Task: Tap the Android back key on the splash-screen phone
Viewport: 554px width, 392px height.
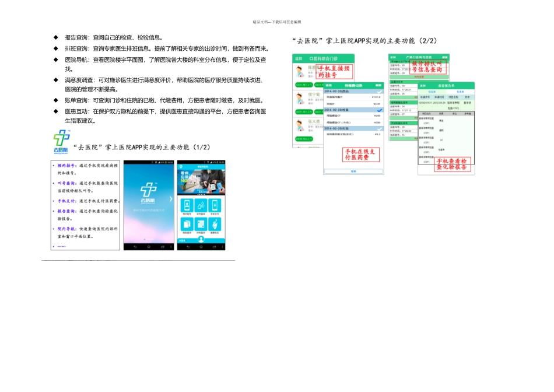Action: 135,247
